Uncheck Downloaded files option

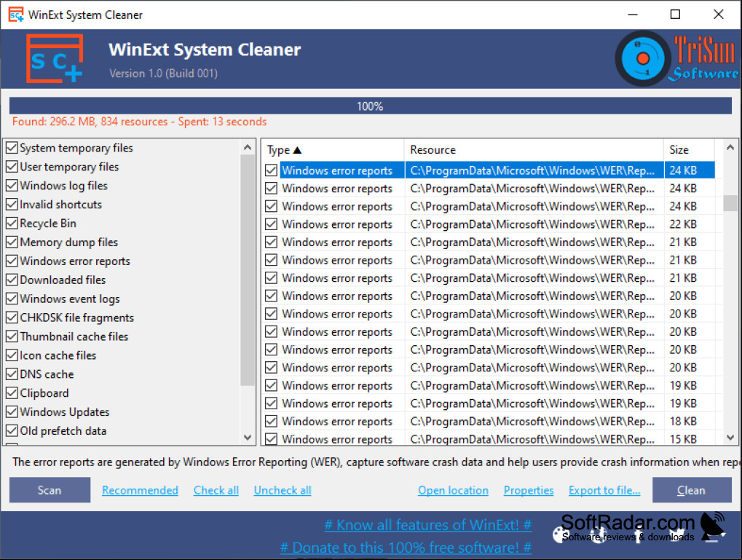[12, 280]
